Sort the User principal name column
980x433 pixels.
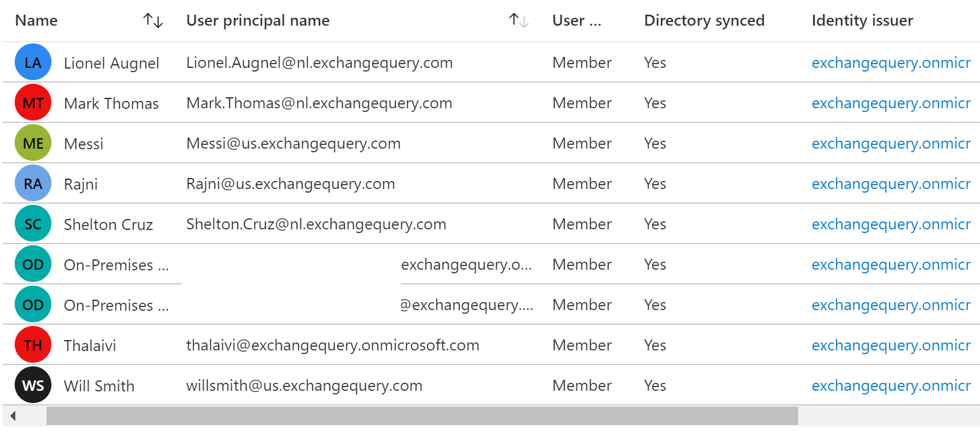pyautogui.click(x=518, y=21)
